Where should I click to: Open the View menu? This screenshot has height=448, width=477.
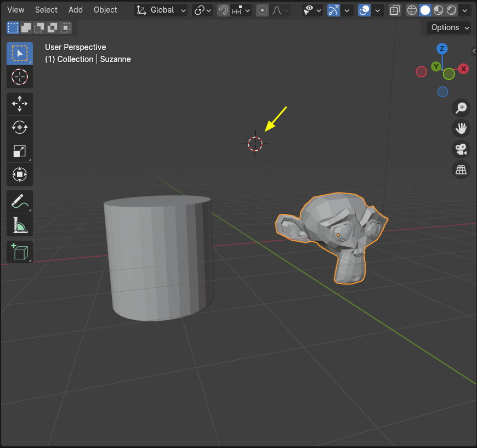[15, 10]
